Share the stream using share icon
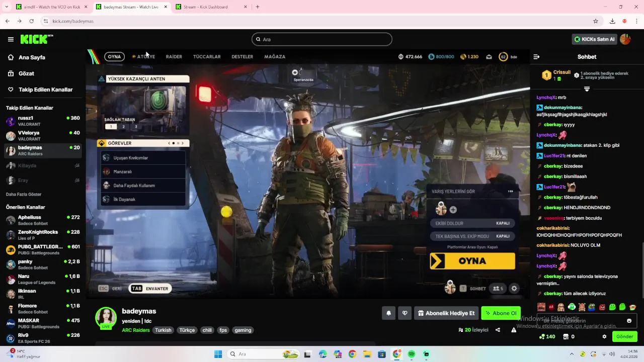 tap(498, 330)
